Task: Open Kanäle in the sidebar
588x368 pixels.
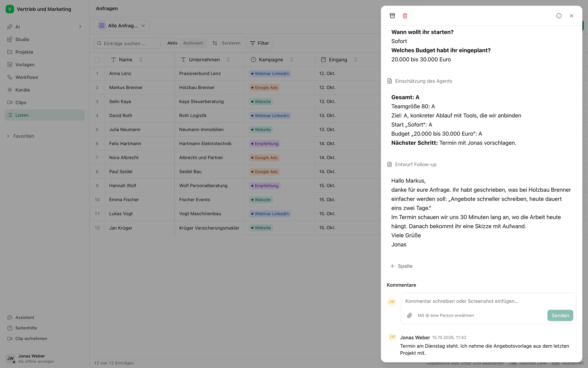Action: point(44,90)
